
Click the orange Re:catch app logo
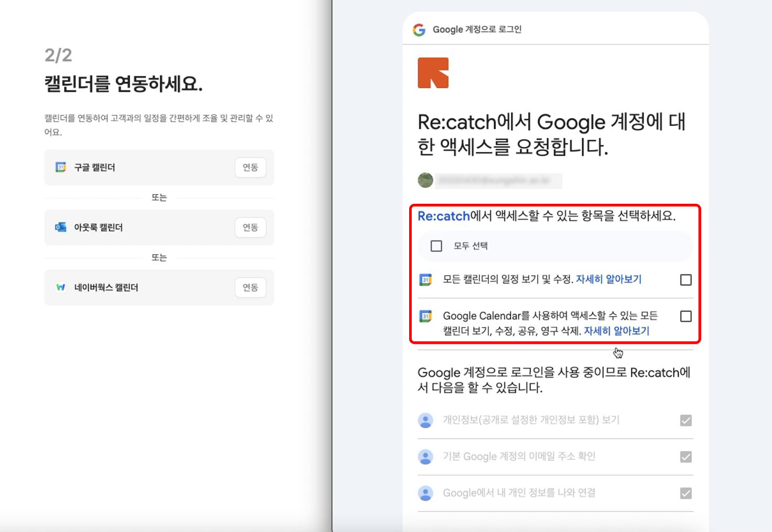pos(433,73)
